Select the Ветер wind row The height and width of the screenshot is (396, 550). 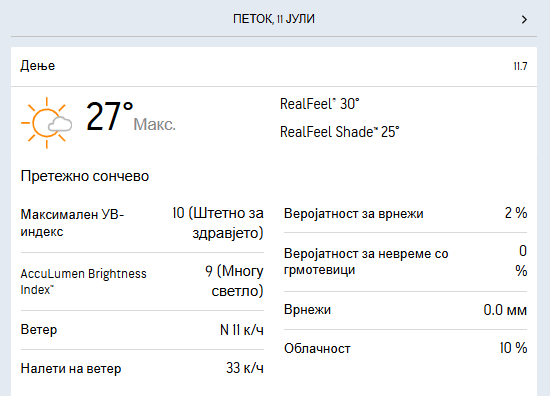tap(142, 330)
